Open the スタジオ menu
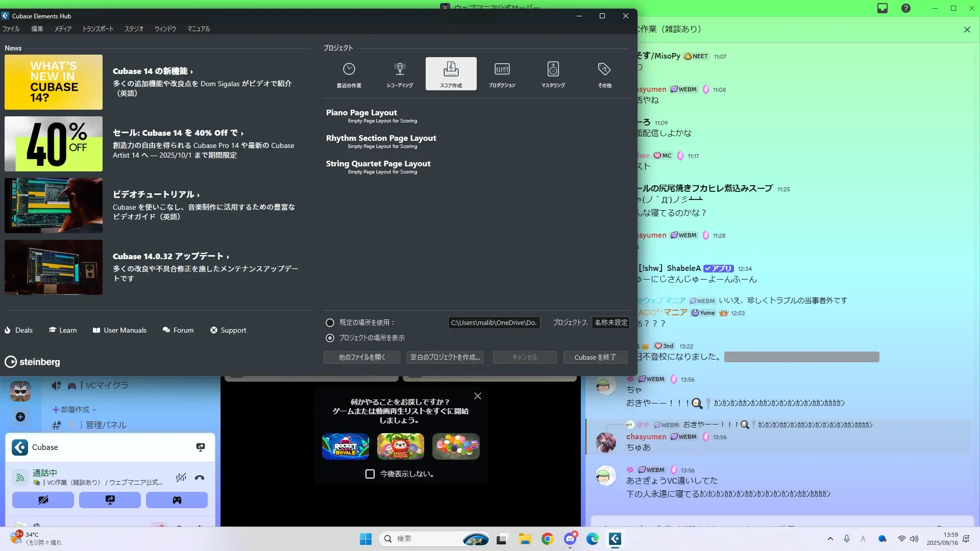980x551 pixels. click(134, 29)
